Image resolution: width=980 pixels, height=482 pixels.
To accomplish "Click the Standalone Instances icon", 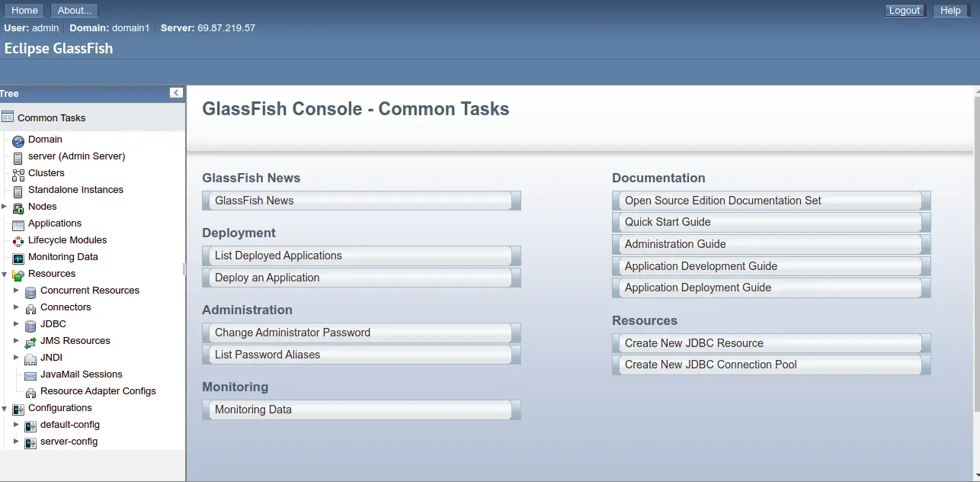I will click(x=18, y=191).
